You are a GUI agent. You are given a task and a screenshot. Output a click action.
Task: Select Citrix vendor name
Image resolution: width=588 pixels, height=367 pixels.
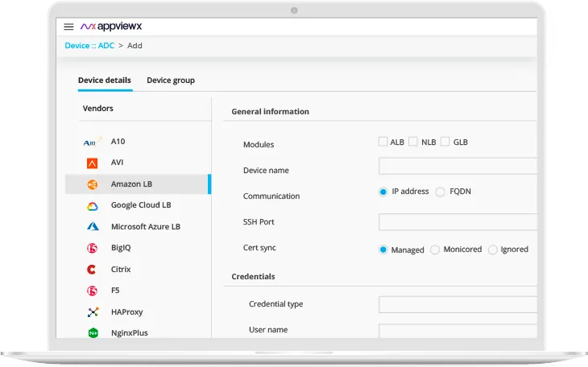click(x=121, y=269)
